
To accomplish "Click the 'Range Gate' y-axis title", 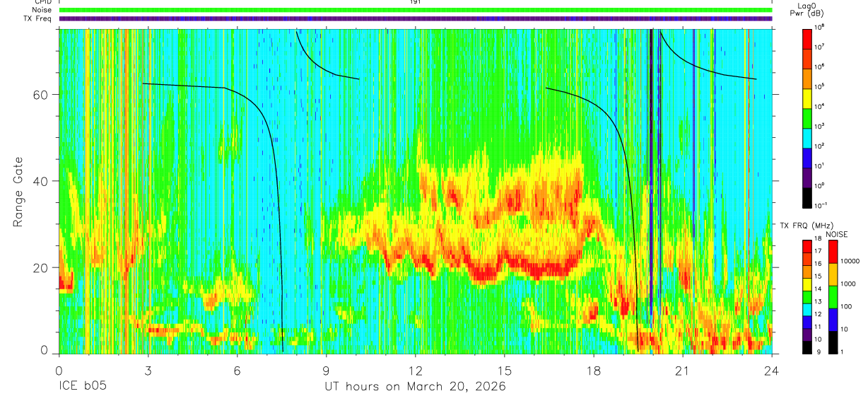I will tap(18, 192).
